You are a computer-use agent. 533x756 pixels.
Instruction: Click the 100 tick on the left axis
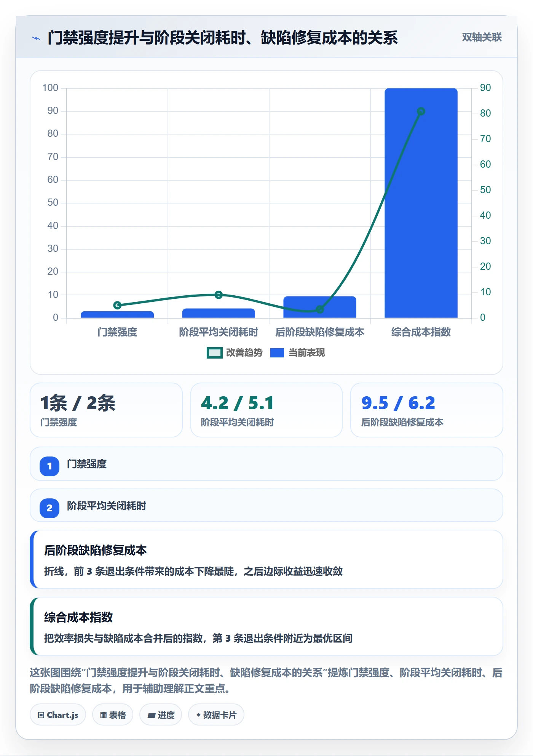[50, 88]
